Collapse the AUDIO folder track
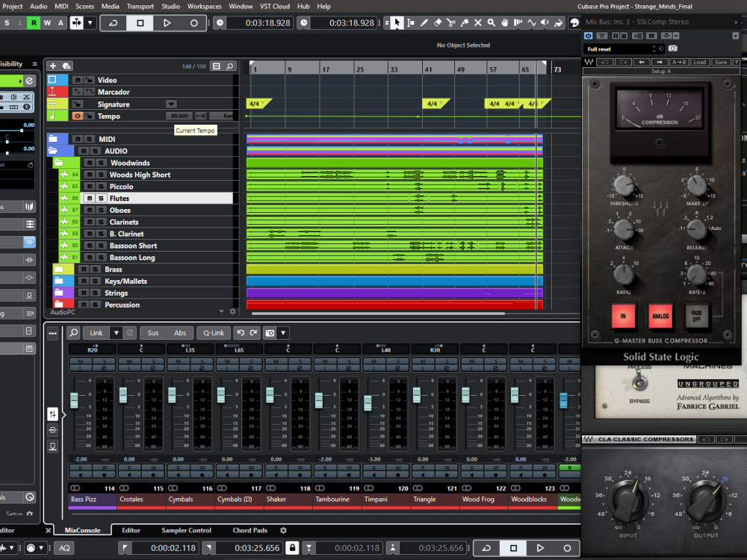The image size is (747, 560). (53, 151)
